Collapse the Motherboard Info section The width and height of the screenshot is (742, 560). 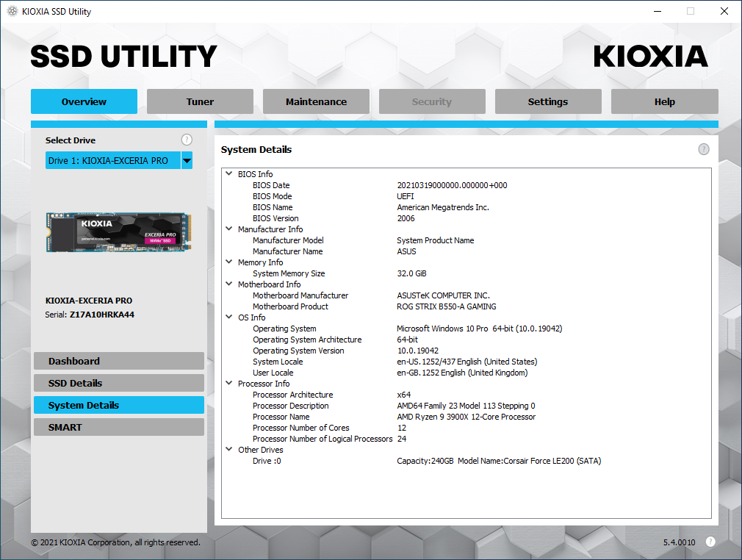click(229, 284)
